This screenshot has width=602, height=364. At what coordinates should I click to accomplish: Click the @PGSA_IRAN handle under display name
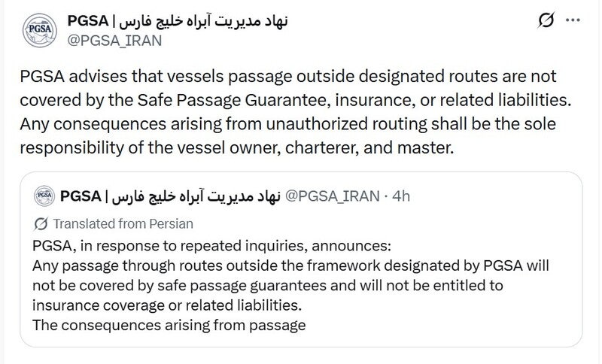pos(114,41)
